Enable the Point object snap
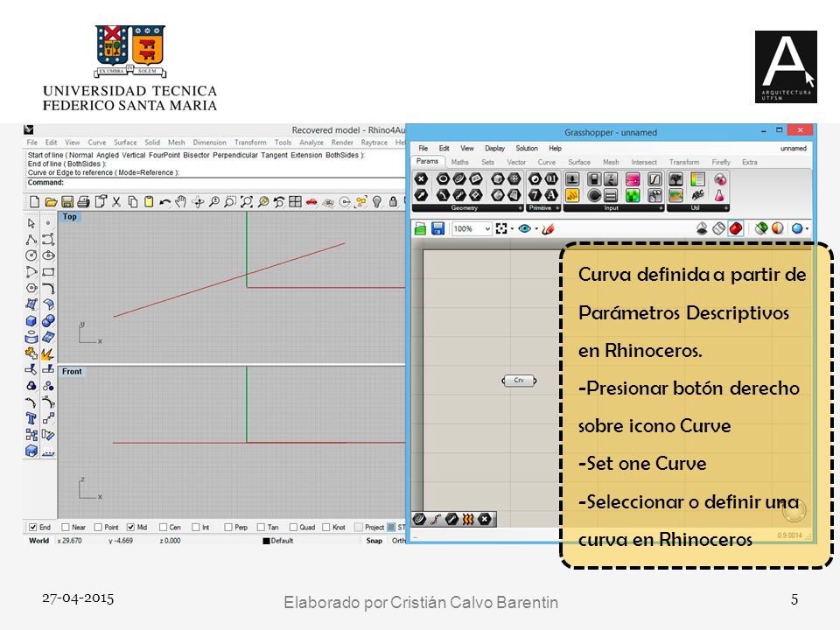The height and width of the screenshot is (630, 840). pyautogui.click(x=98, y=527)
